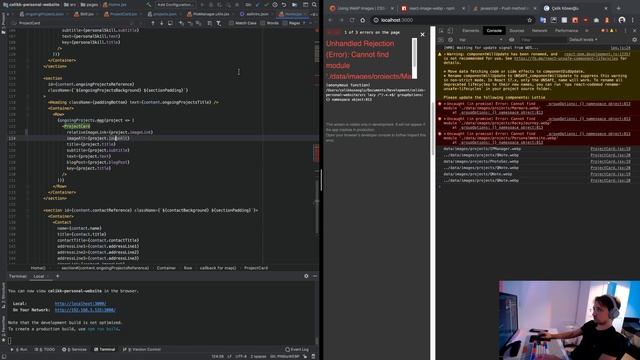The image size is (640, 360).
Task: Open the Chrome profile avatar
Action: point(622,20)
